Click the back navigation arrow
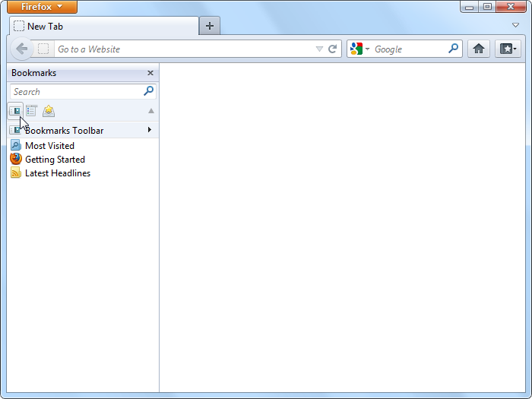The width and height of the screenshot is (532, 399). point(21,49)
